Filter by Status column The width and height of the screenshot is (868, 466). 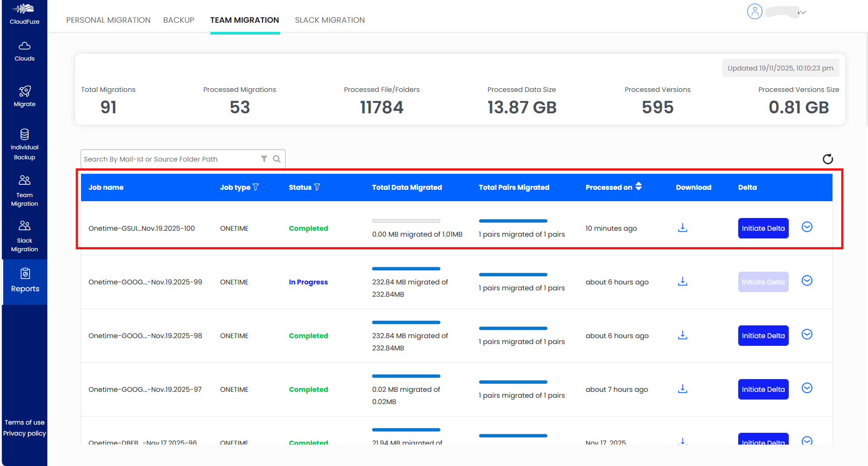pos(317,187)
